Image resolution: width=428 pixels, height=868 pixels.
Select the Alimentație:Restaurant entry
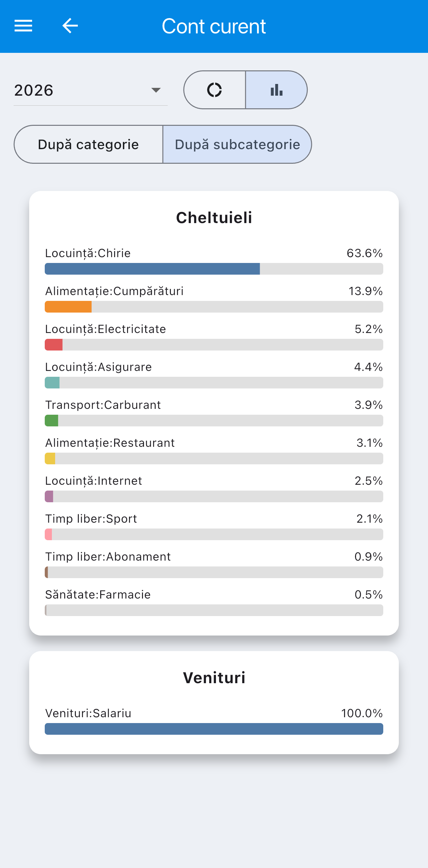[214, 450]
